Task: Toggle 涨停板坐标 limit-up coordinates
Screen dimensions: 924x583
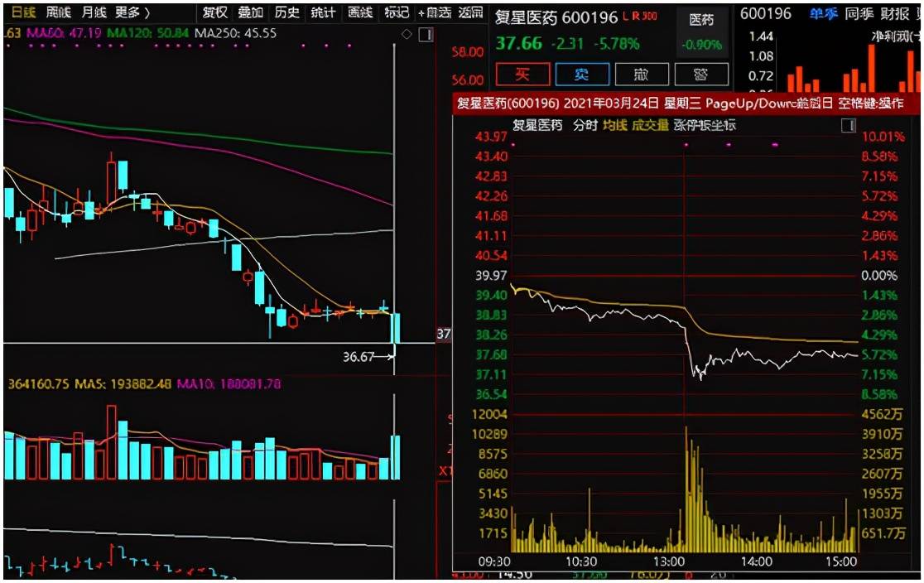Action: click(705, 126)
